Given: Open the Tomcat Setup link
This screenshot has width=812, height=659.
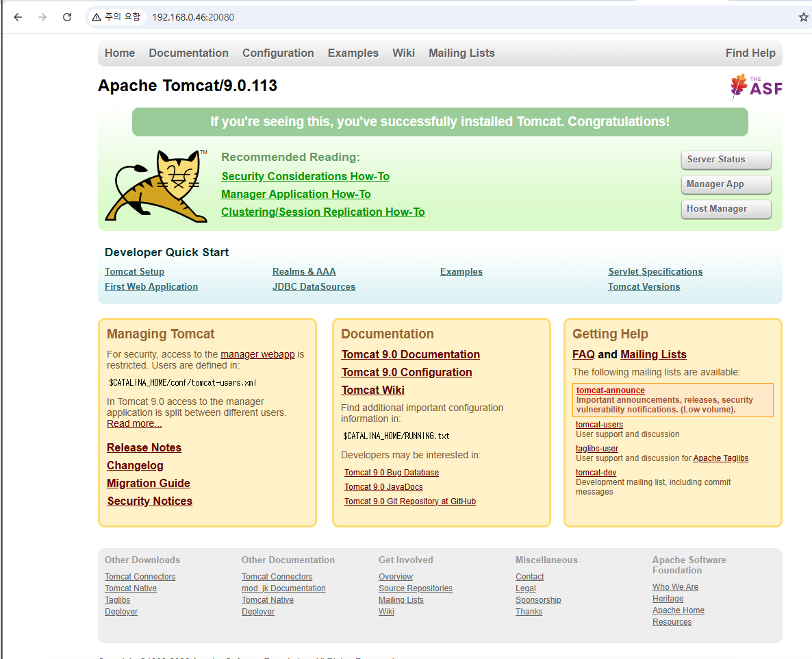Looking at the screenshot, I should pos(134,271).
